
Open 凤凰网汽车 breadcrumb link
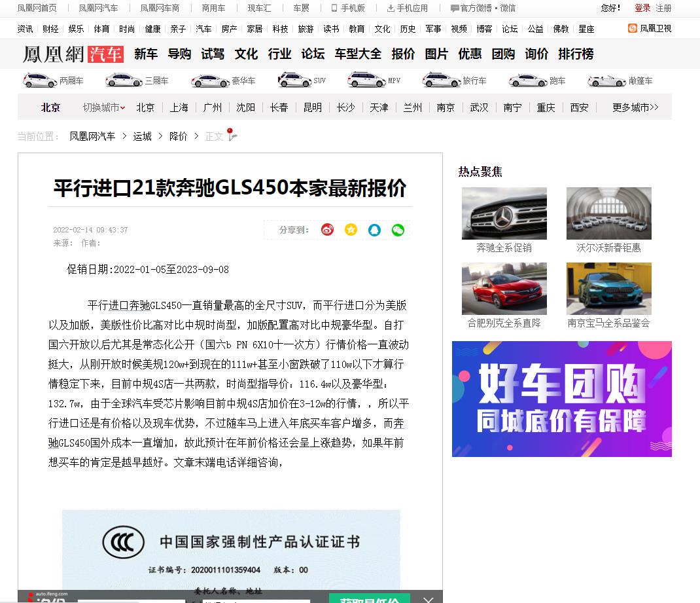coord(92,136)
